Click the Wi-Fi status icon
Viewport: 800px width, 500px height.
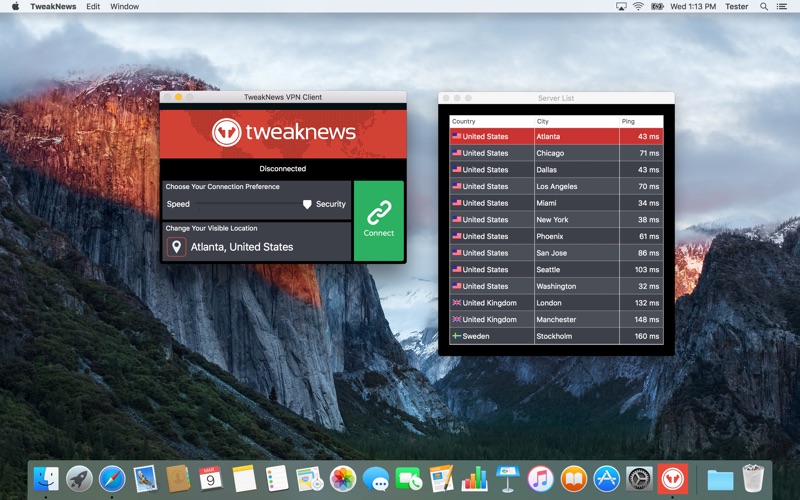coord(638,7)
